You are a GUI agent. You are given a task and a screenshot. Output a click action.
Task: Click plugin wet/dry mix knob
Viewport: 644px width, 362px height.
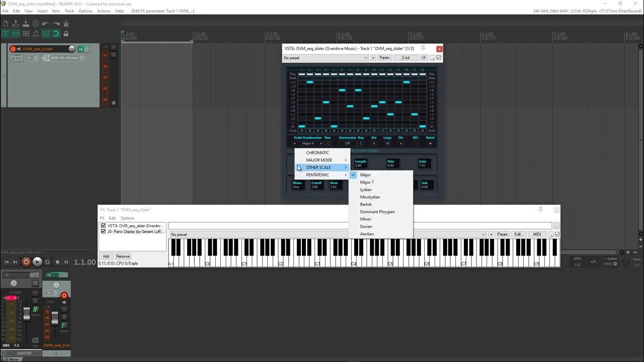(433, 58)
